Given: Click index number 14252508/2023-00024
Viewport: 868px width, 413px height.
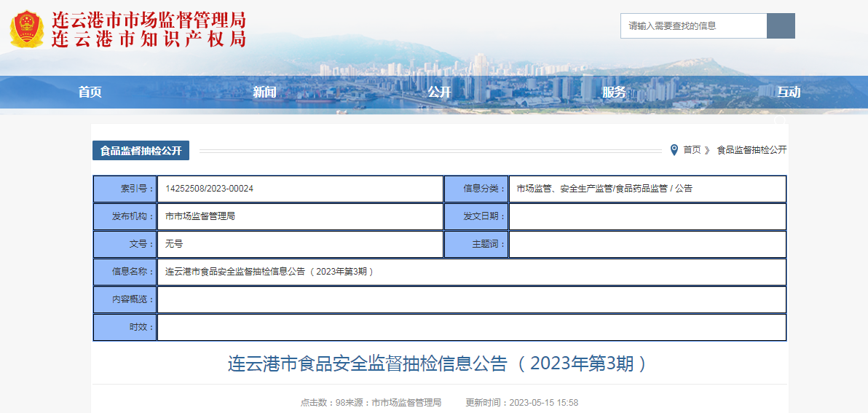Looking at the screenshot, I should tap(209, 189).
